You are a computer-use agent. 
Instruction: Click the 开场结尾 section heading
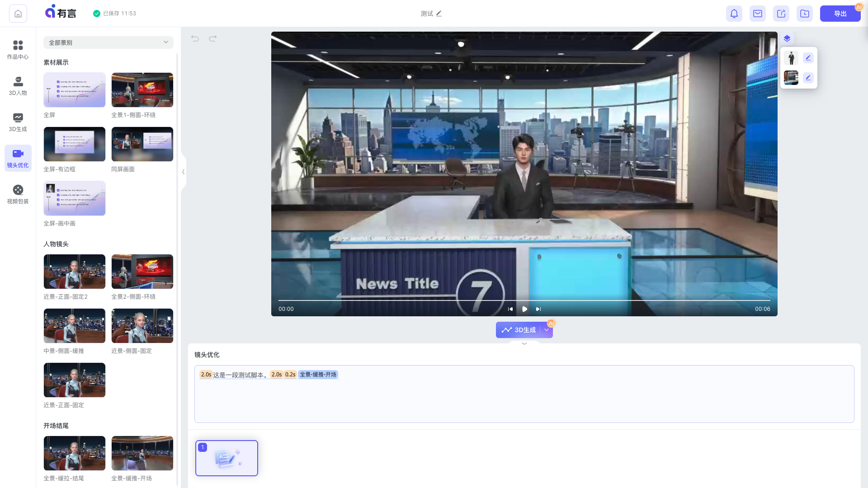[56, 426]
